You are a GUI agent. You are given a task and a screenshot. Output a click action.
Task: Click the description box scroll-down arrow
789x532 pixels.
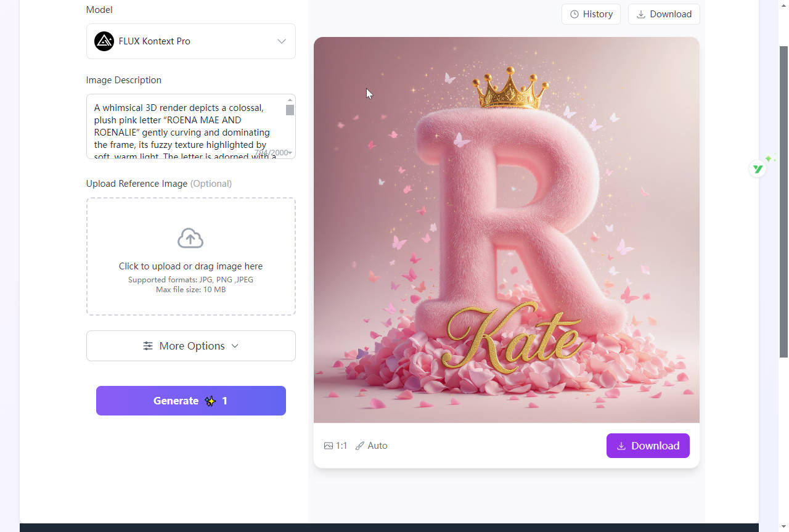(290, 153)
